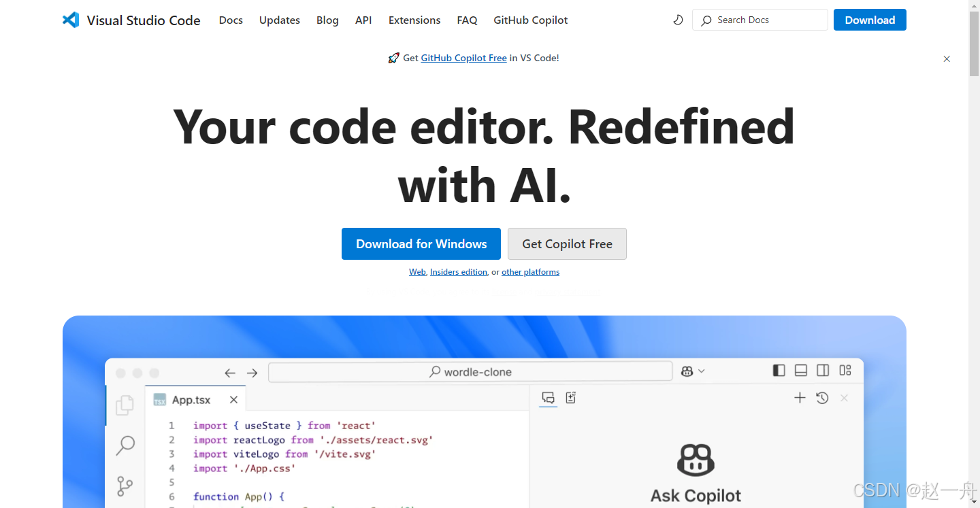Click the Get Copilot Free button
This screenshot has width=980, height=508.
click(567, 243)
